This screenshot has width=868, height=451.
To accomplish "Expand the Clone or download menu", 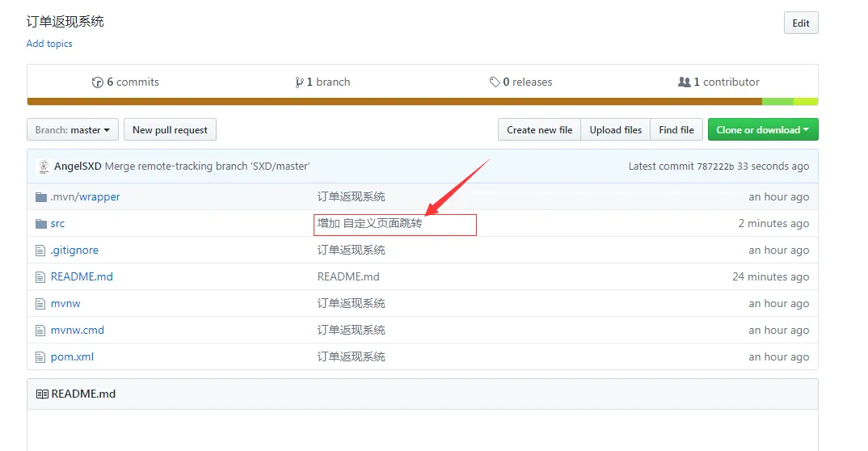I will tap(763, 129).
